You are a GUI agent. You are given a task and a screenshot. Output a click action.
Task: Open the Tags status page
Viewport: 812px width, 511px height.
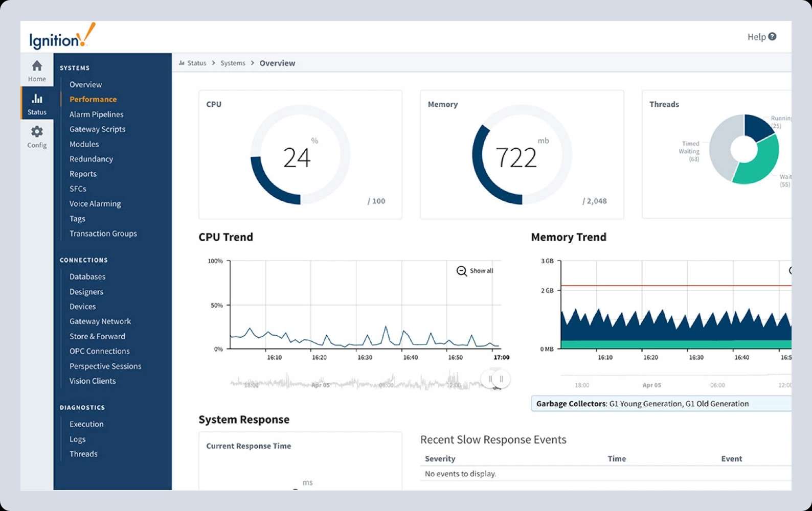[x=77, y=219]
